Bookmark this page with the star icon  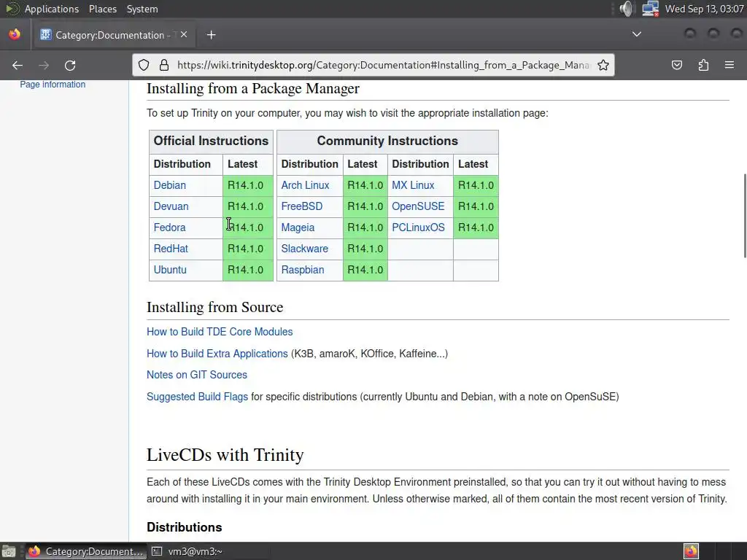pyautogui.click(x=603, y=65)
